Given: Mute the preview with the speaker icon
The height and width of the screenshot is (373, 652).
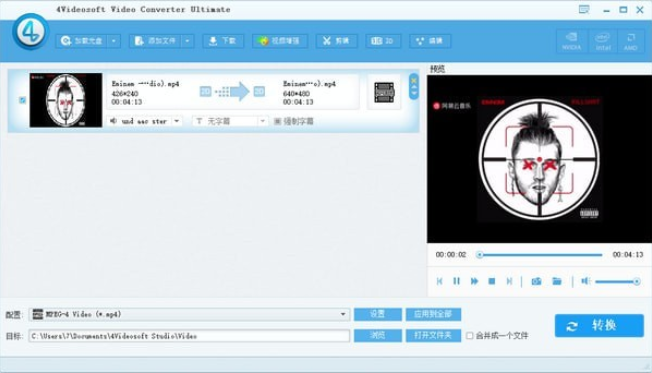Looking at the screenshot, I should (x=585, y=282).
